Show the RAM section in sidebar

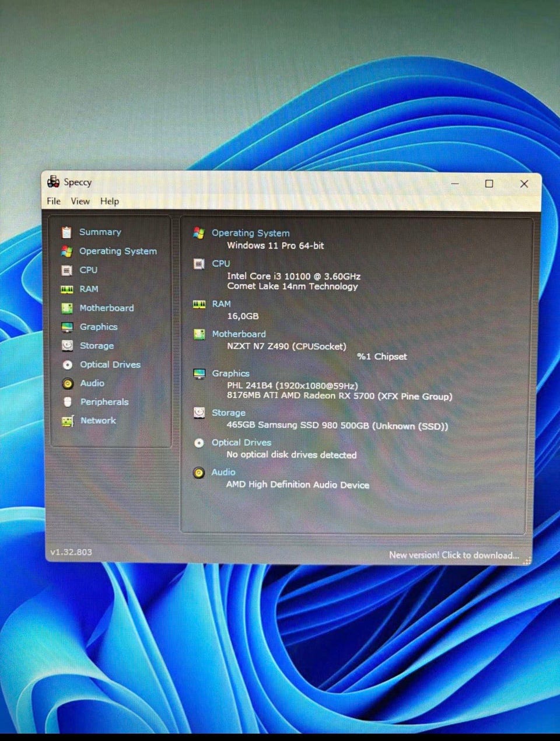(x=89, y=289)
